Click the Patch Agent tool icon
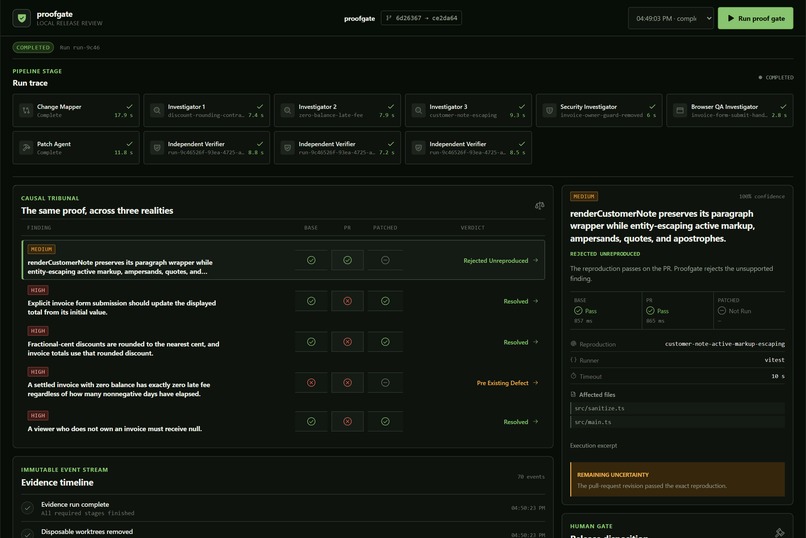This screenshot has height=538, width=806. click(26, 148)
